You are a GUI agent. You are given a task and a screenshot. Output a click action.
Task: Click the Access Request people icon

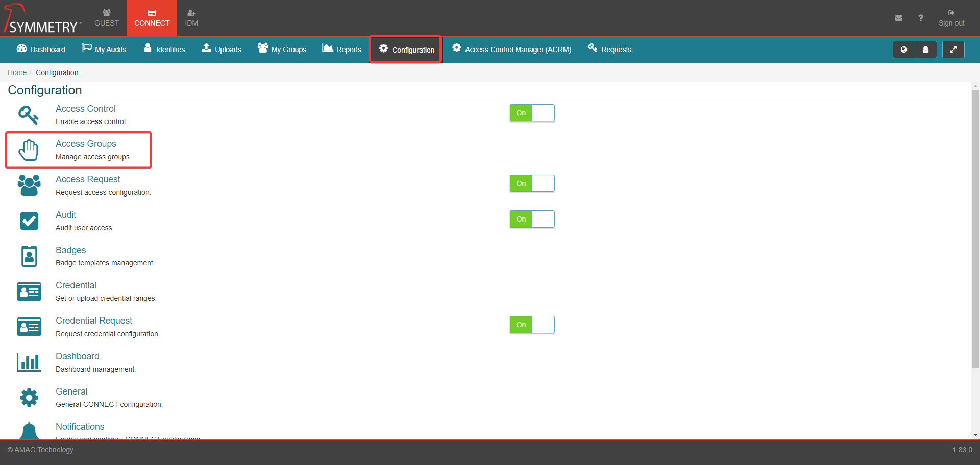click(29, 185)
